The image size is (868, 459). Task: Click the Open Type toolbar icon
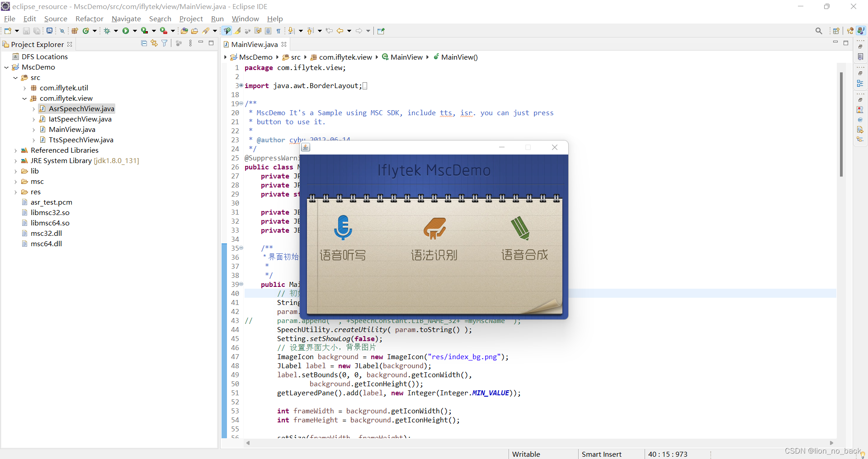click(184, 31)
